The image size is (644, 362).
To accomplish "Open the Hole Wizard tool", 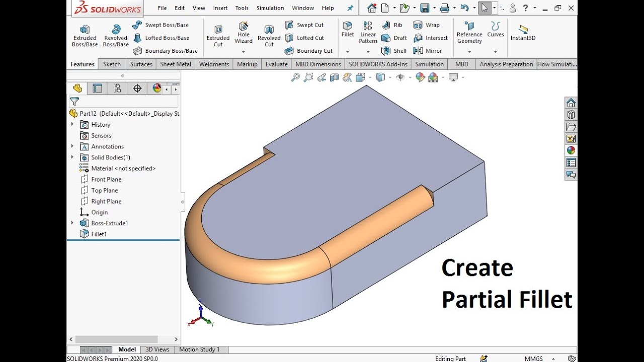I will pyautogui.click(x=244, y=33).
